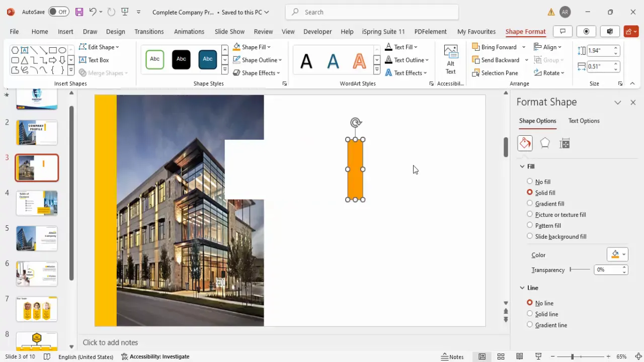
Task: Open the Transitions tab
Action: (x=149, y=31)
